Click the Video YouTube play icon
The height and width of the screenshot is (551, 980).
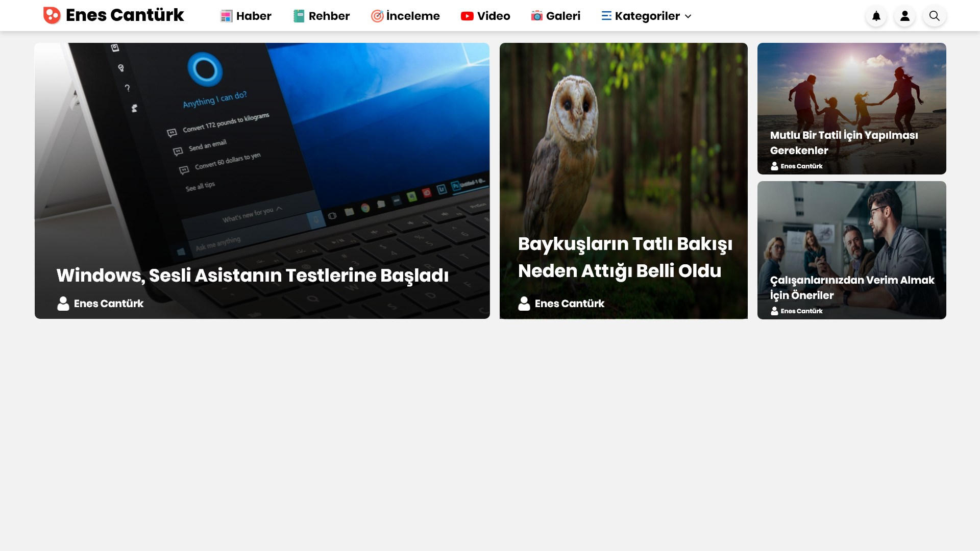click(x=467, y=16)
